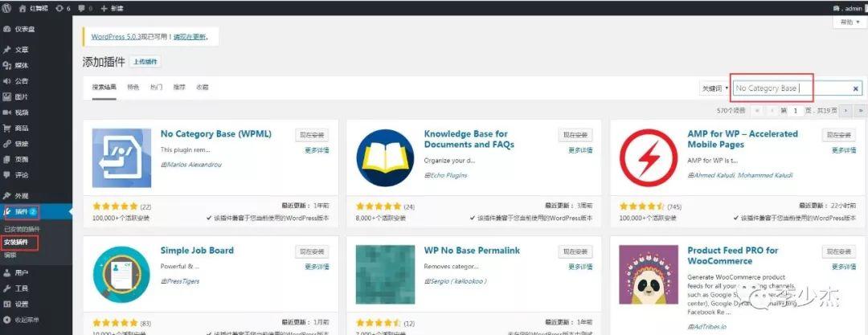Image resolution: width=868 pixels, height=335 pixels.
Task: Switch to the Search Results (搜索结果) tab
Action: (104, 87)
